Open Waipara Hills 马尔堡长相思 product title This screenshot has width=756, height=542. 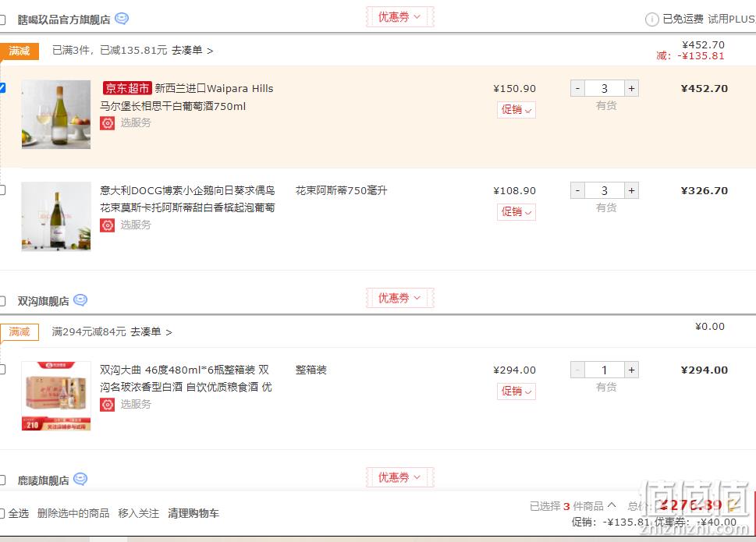187,97
